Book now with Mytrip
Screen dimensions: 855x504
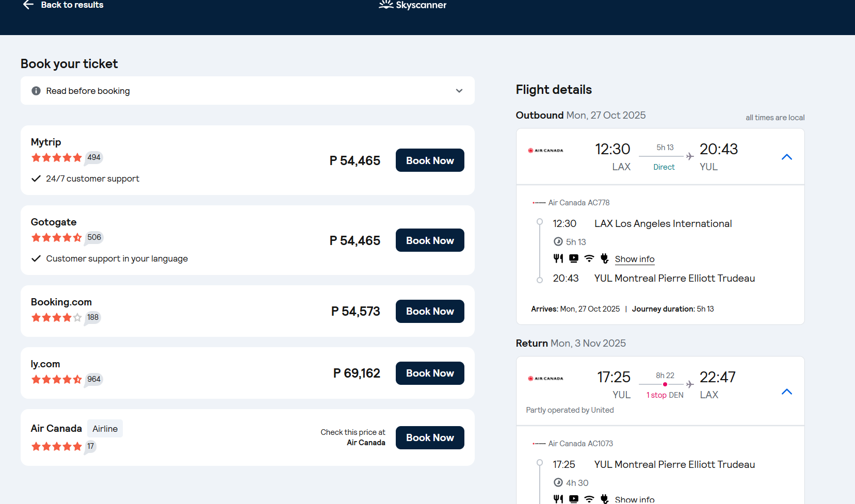pos(430,160)
